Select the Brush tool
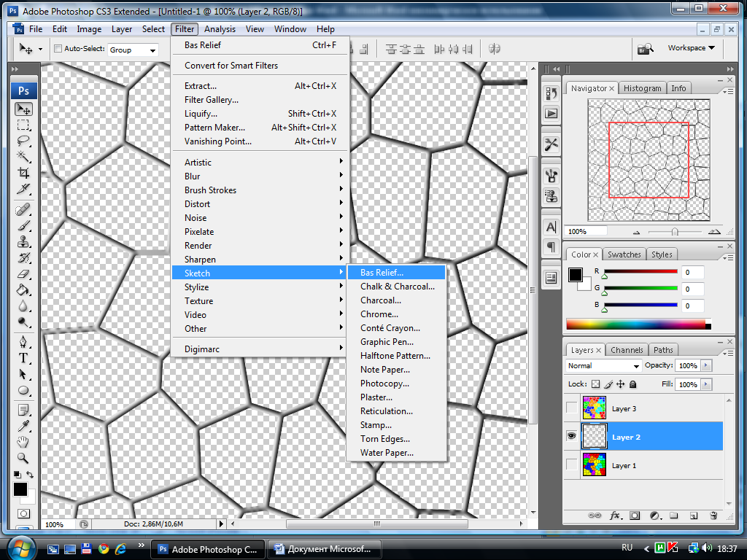Image resolution: width=747 pixels, height=560 pixels. pos(23,226)
